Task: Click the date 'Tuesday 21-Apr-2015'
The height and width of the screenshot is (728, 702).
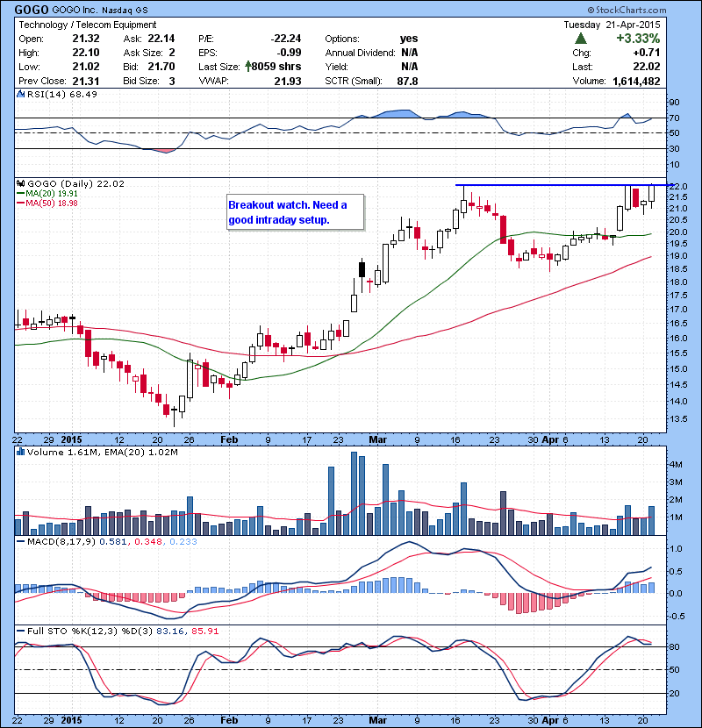Action: 612,25
